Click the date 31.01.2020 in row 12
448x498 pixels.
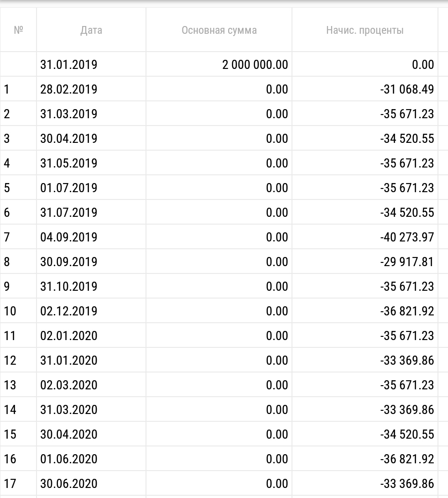(69, 360)
